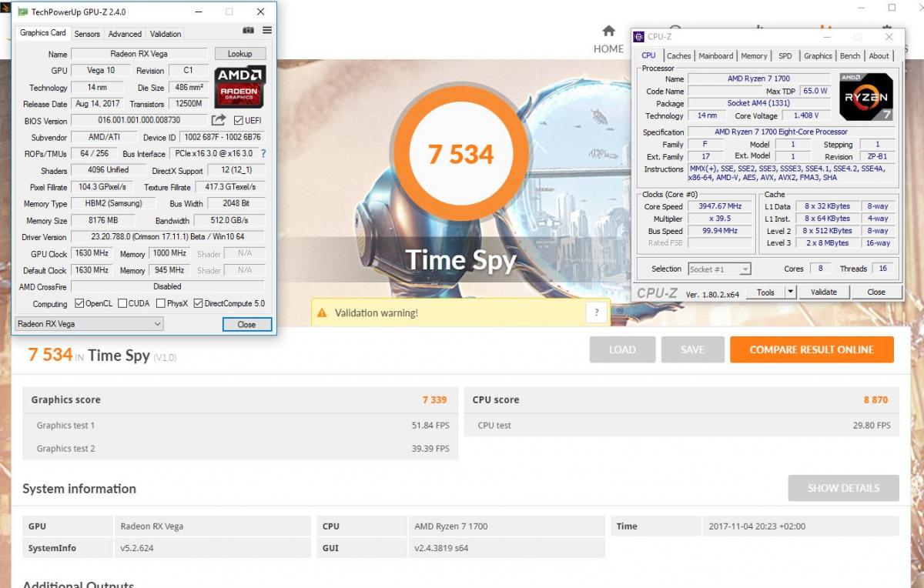This screenshot has width=924, height=588.
Task: Click the CPU test 29.80 FPS row
Action: 682,425
